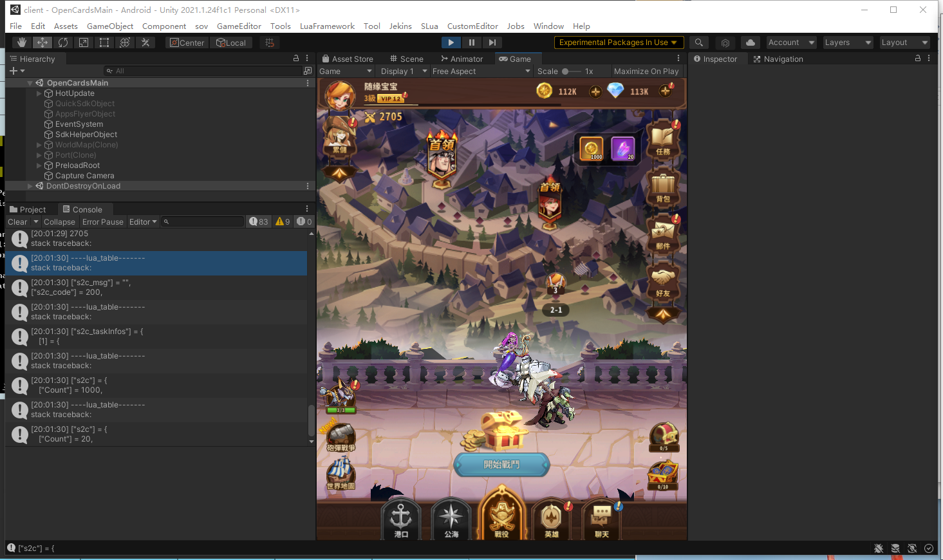
Task: Expand the HotUpdate tree node
Action: (39, 93)
